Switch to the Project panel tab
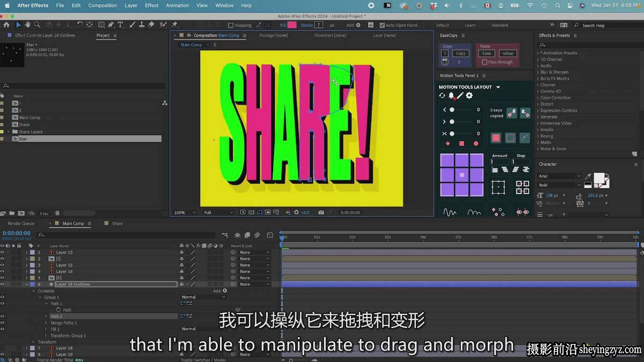The width and height of the screenshot is (644, 362). [103, 35]
